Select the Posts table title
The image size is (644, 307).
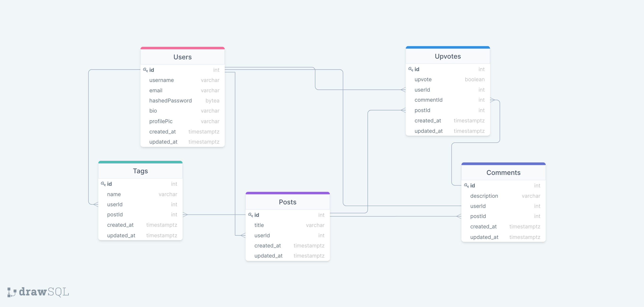[287, 202]
